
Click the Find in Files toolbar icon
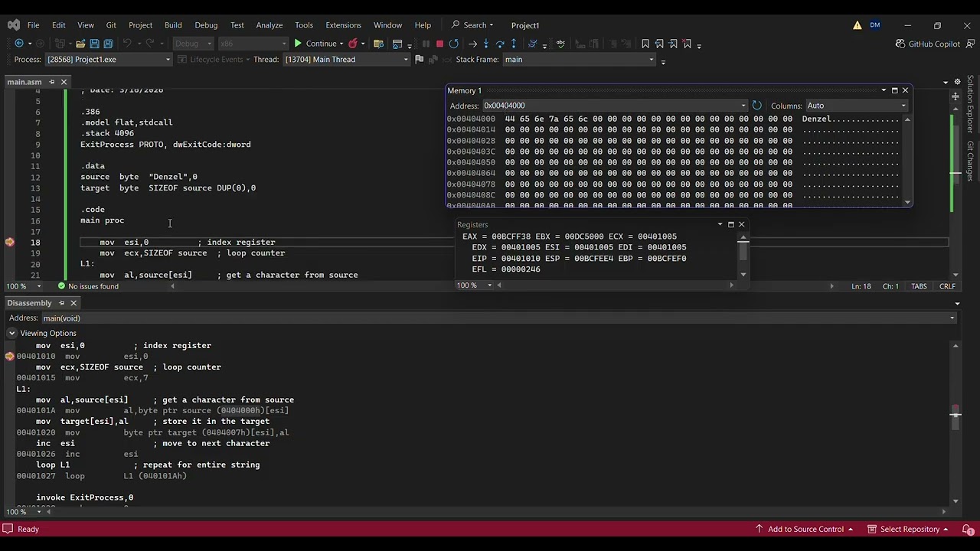378,44
